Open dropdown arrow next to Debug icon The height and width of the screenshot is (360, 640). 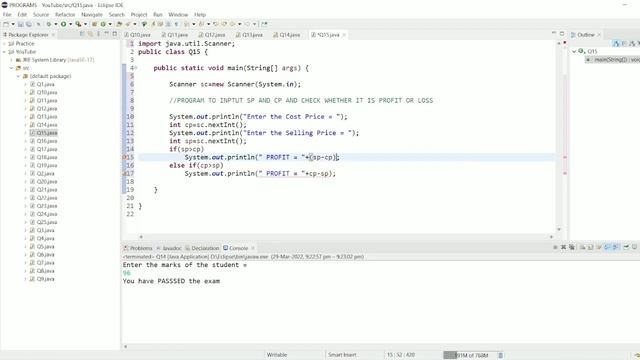[56, 24]
